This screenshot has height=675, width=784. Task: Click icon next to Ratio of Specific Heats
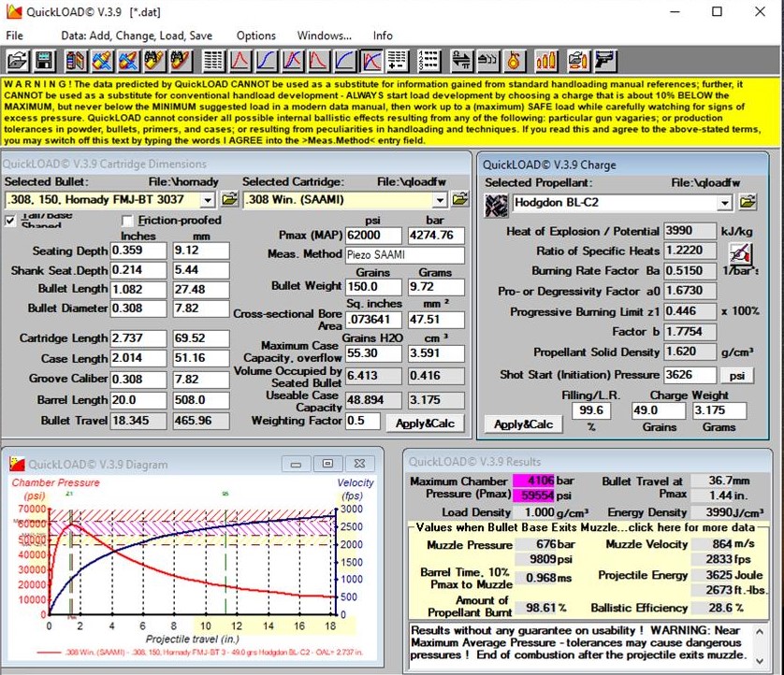pos(740,251)
